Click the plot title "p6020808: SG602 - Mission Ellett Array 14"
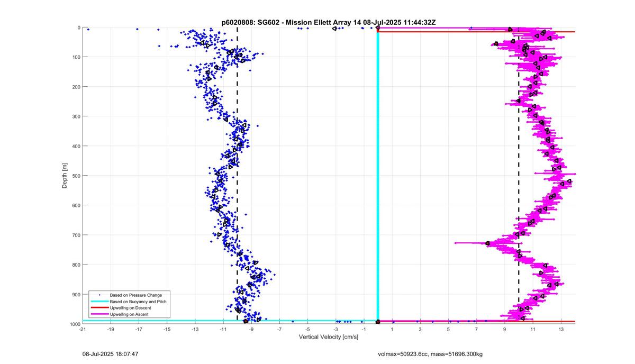The image size is (635, 364). point(292,22)
